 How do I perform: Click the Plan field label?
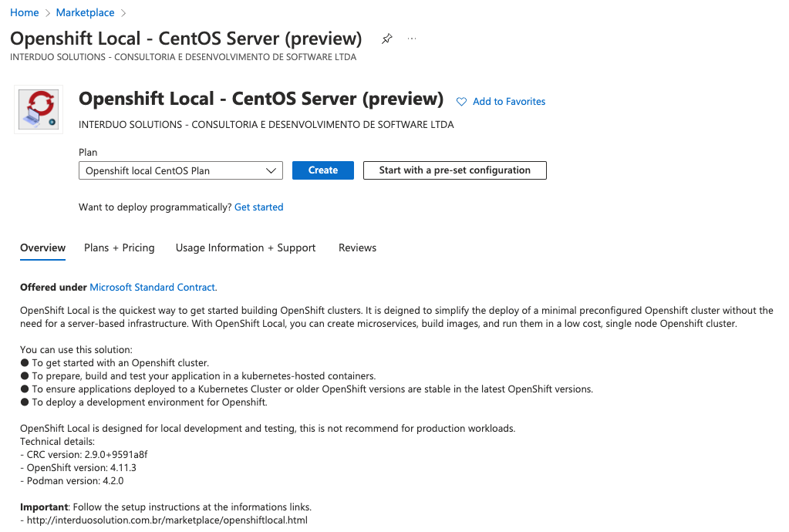[88, 153]
